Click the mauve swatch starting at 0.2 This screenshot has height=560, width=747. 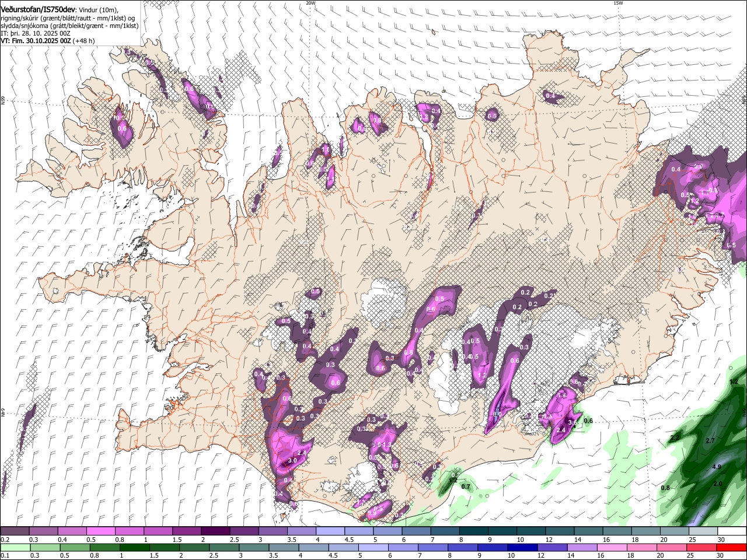coord(15,531)
